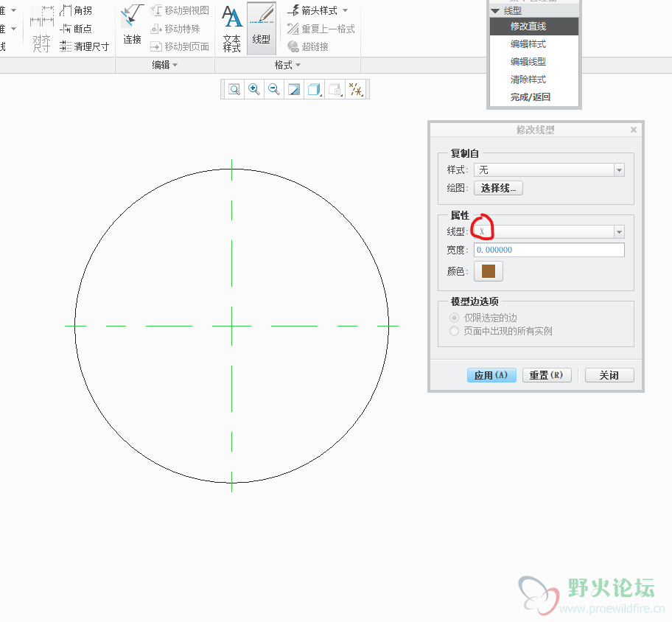
Task: Open the 样式 style combo box
Action: [x=549, y=170]
